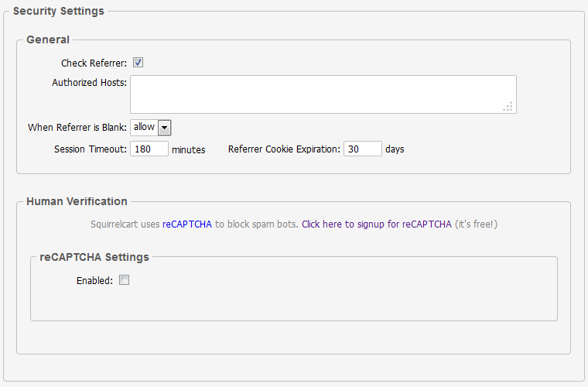Follow 'Click here to signup for reCAPTCHA' link
588x387 pixels.
pos(376,224)
